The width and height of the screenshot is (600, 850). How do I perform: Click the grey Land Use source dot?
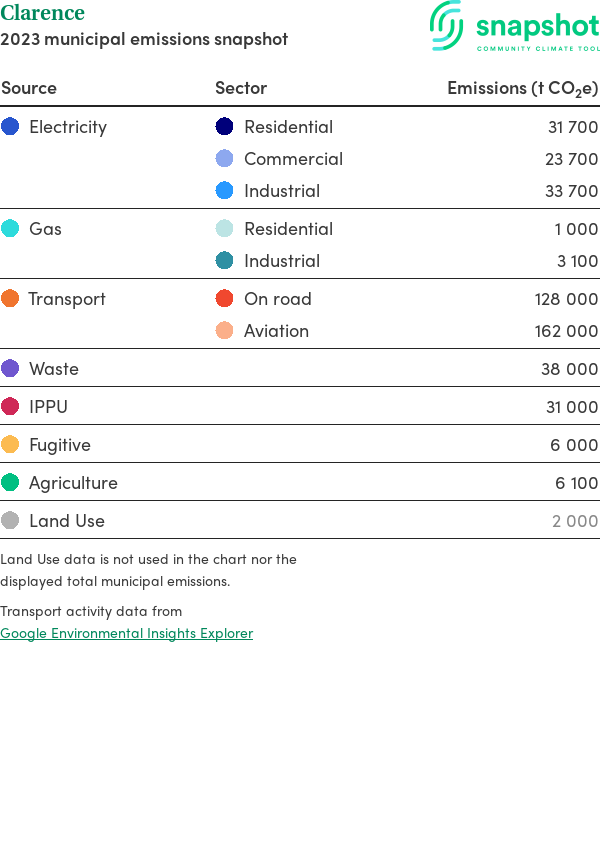[x=10, y=520]
